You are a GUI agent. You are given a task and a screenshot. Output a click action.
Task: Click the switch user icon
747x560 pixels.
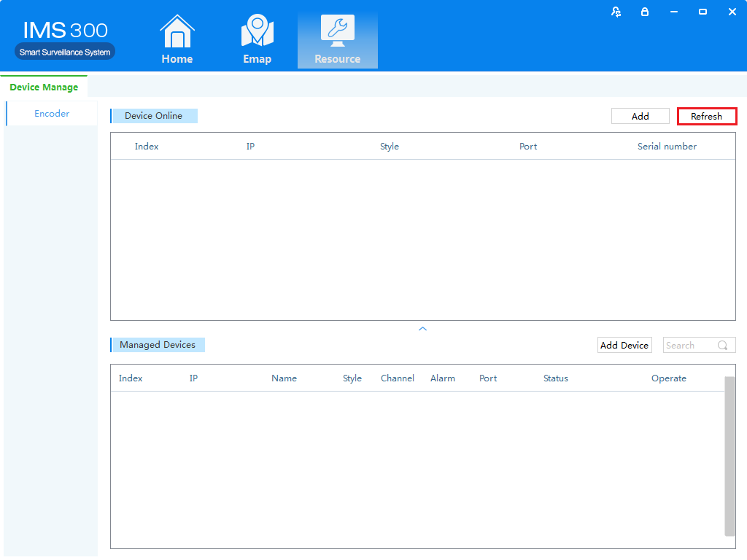coord(616,12)
